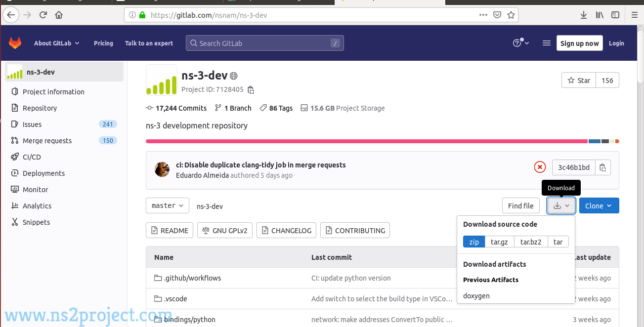The width and height of the screenshot is (644, 327).
Task: Download the source as tar.gz
Action: pyautogui.click(x=499, y=242)
